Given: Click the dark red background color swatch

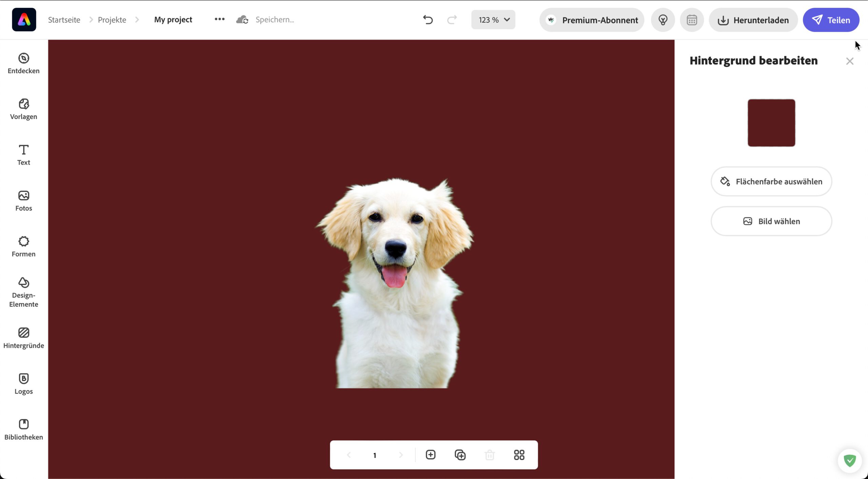Looking at the screenshot, I should 771,123.
